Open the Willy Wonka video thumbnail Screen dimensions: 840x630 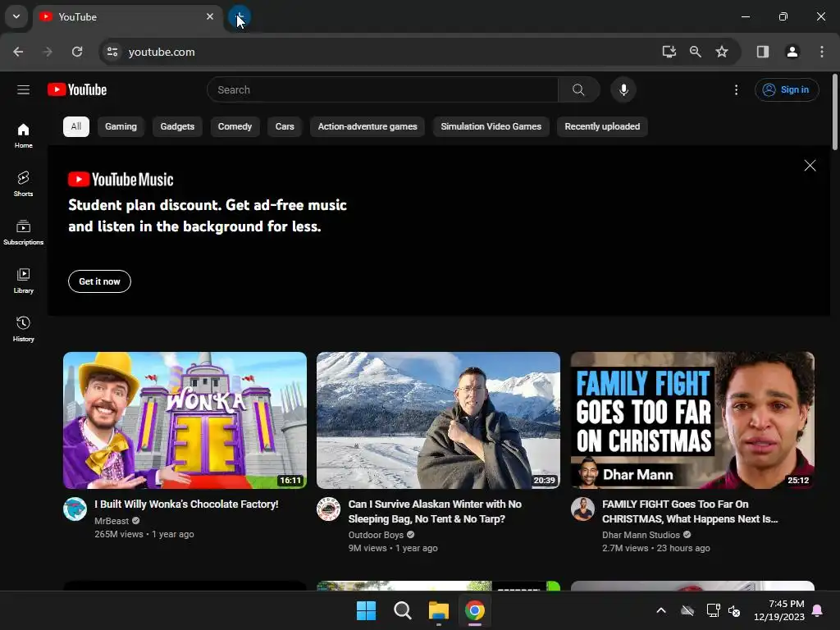coord(185,420)
